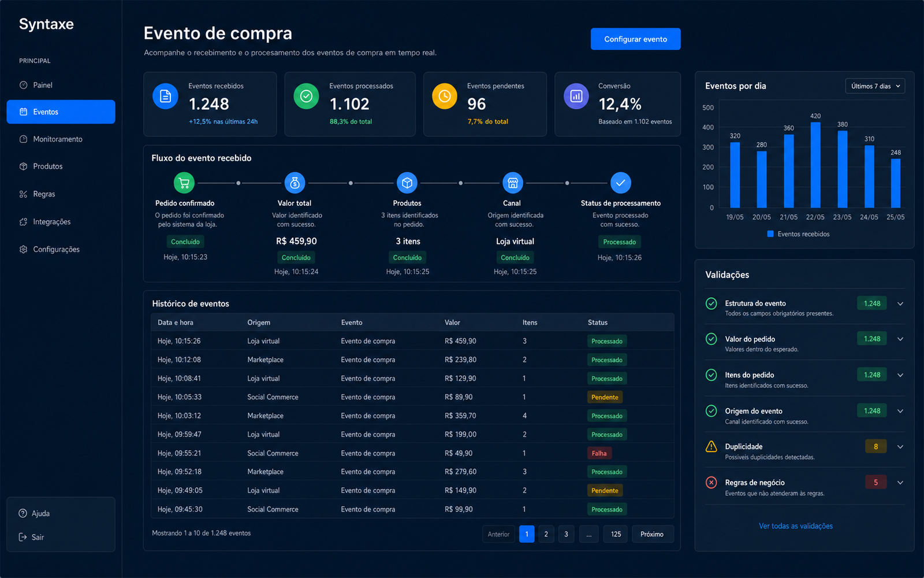Click the Produtos cube flow icon

coord(407,183)
